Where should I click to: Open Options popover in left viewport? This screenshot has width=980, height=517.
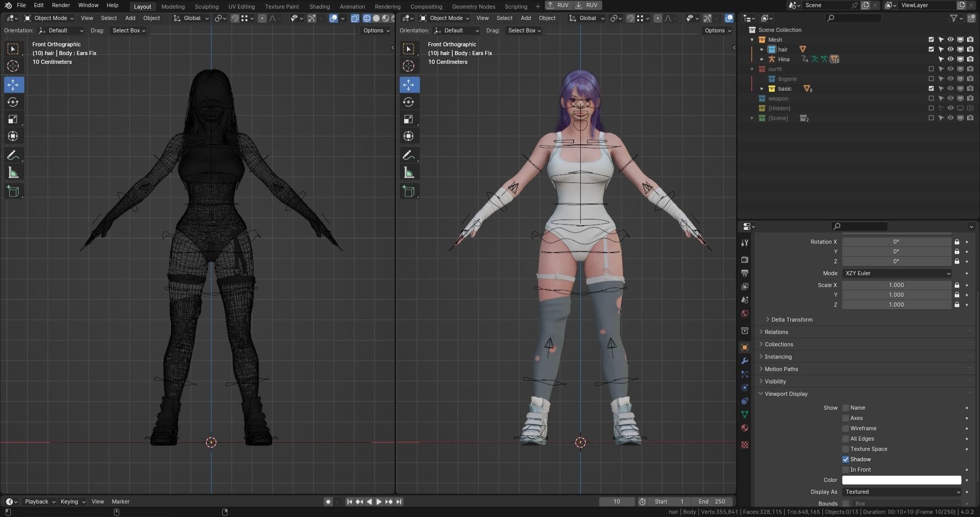377,30
